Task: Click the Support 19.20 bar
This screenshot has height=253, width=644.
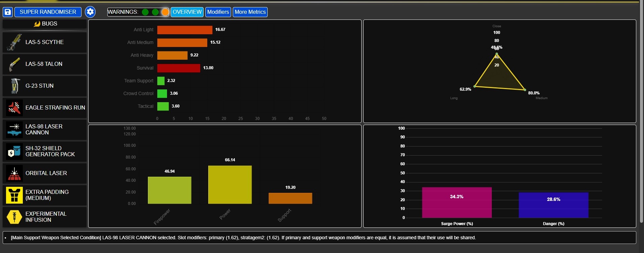Action: pos(290,198)
